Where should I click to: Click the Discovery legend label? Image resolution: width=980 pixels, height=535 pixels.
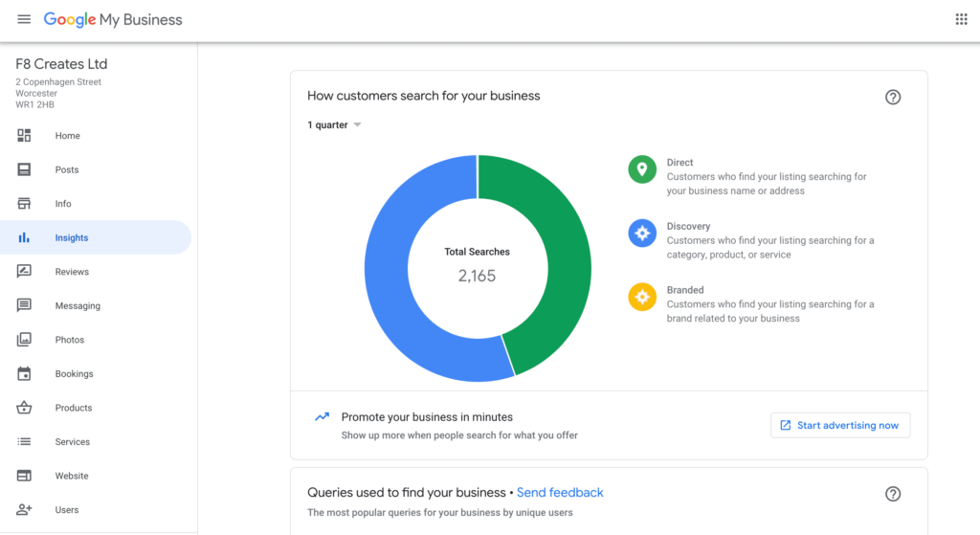click(688, 226)
